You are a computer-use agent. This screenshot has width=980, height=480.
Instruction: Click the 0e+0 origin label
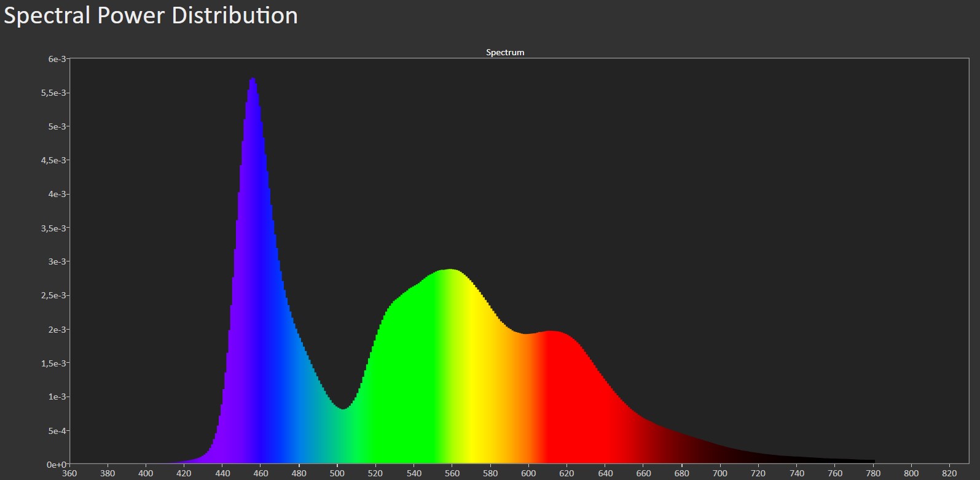(57, 465)
